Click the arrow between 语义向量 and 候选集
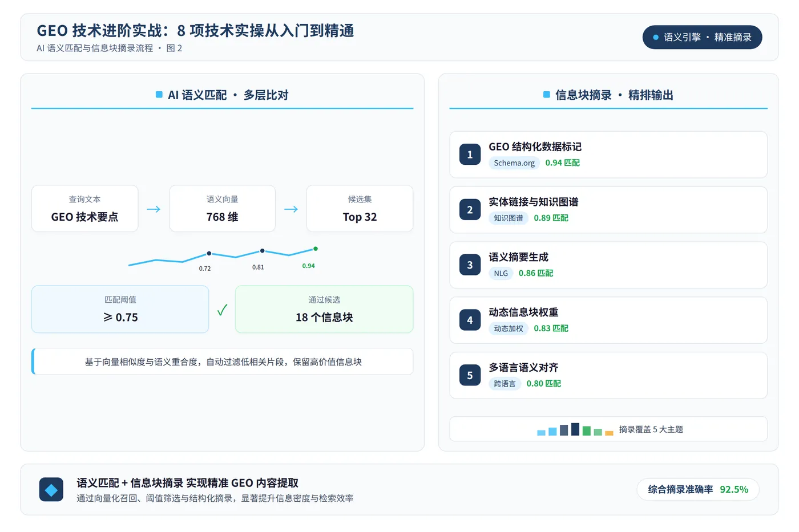Image resolution: width=799 pixels, height=532 pixels. click(x=291, y=209)
